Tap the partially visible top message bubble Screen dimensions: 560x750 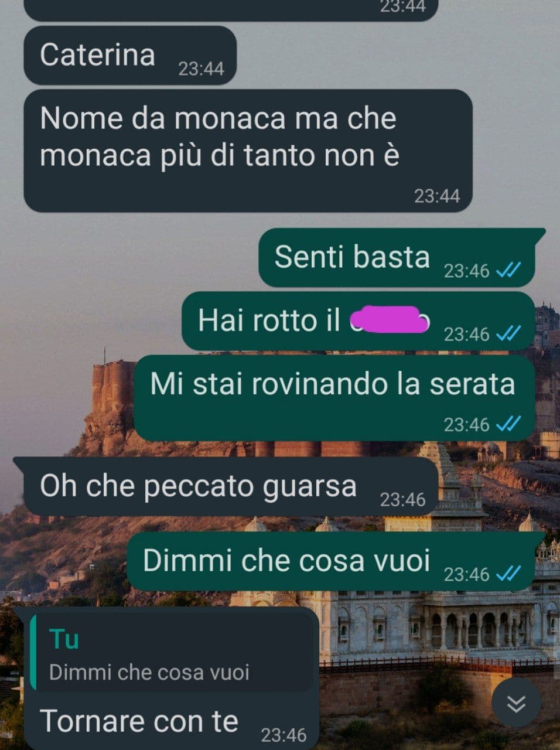(230, 10)
